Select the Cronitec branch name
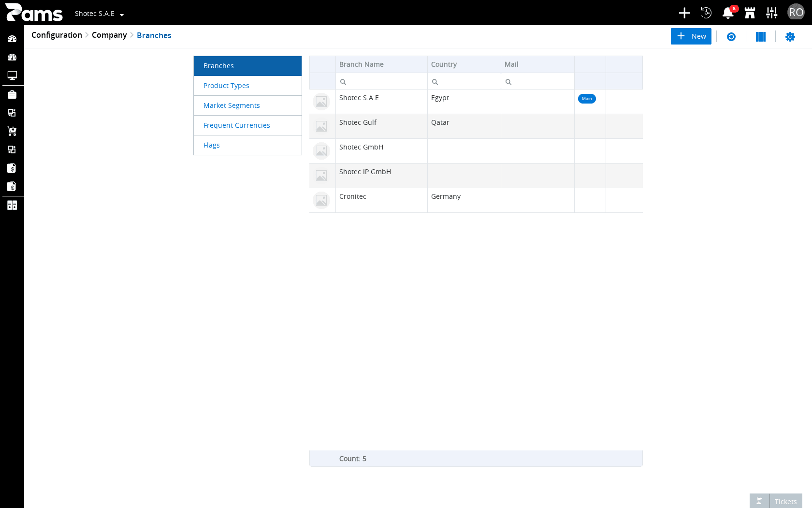The width and height of the screenshot is (812, 508). tap(353, 196)
